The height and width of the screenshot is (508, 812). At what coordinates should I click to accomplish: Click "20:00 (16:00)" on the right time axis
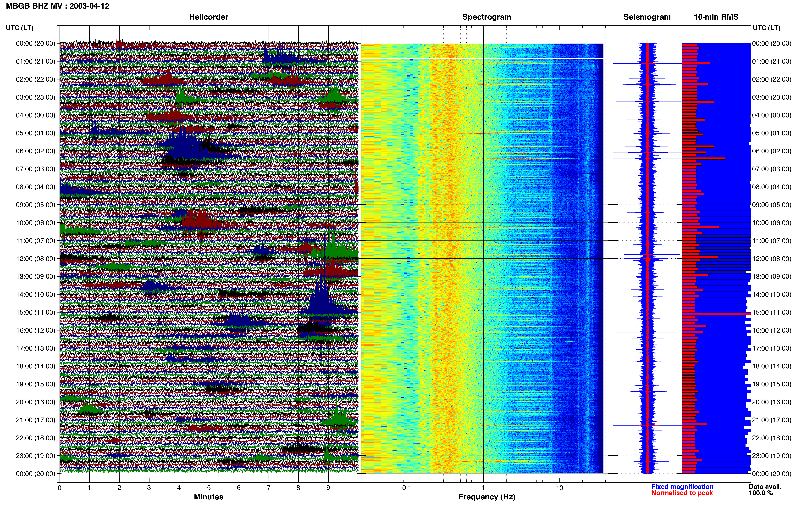(x=772, y=402)
